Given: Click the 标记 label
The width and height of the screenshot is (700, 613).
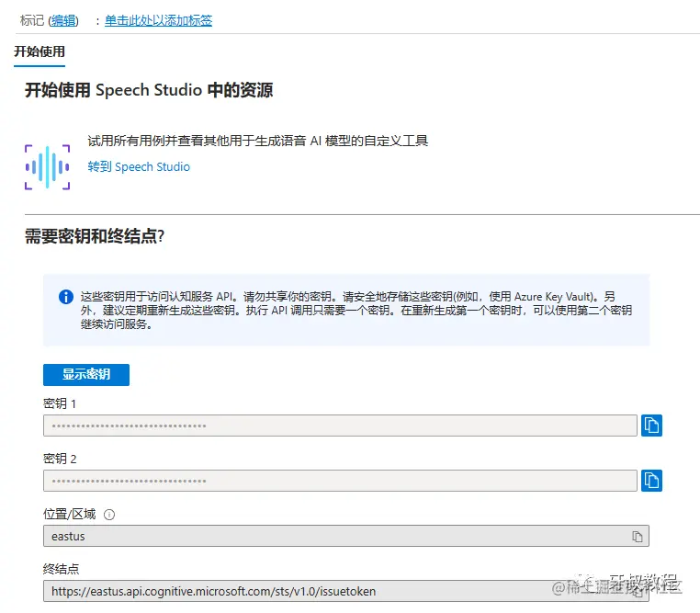Looking at the screenshot, I should coord(32,20).
